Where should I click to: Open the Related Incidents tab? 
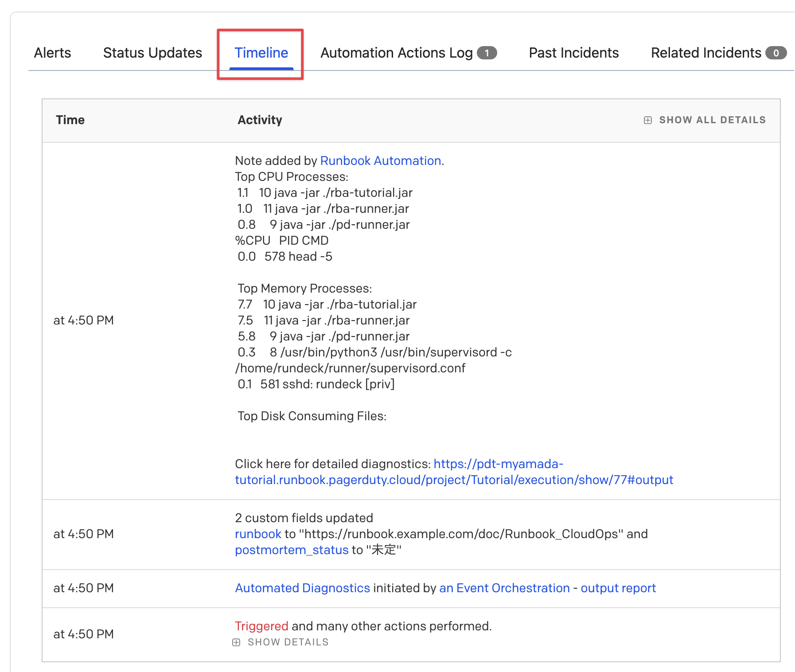719,53
